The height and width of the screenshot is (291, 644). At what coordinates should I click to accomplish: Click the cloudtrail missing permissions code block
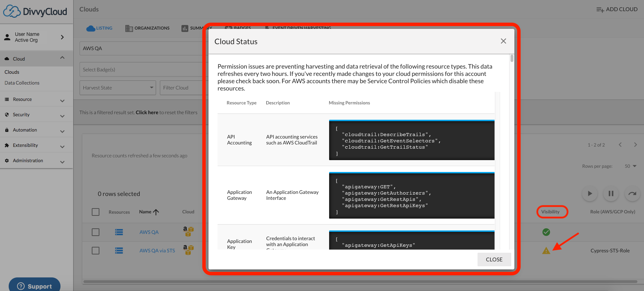pos(412,140)
